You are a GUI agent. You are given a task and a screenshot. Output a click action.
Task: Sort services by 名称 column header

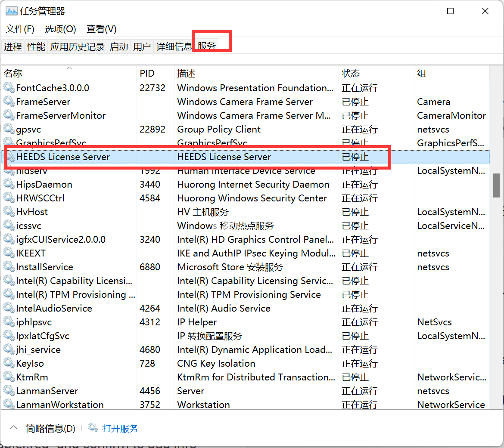tap(69, 73)
